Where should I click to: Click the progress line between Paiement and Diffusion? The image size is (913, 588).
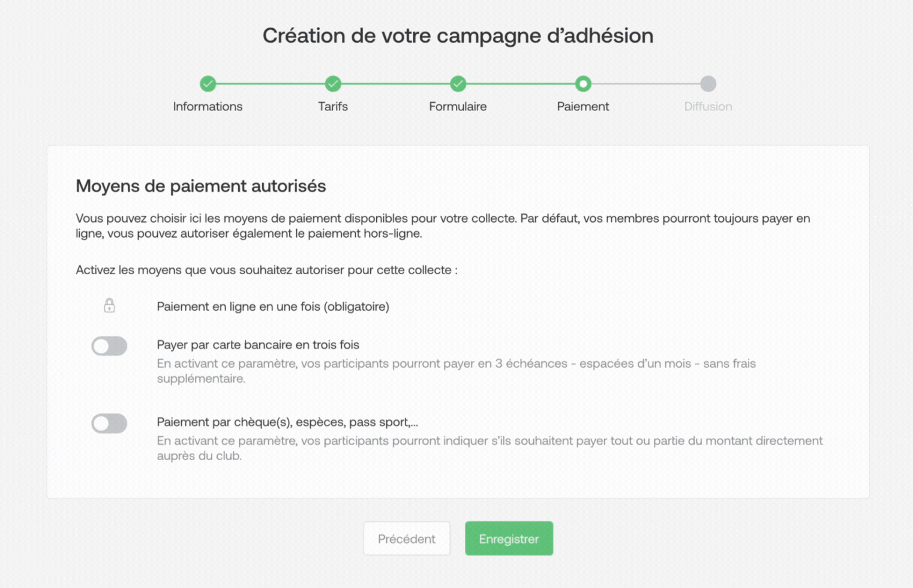(645, 83)
